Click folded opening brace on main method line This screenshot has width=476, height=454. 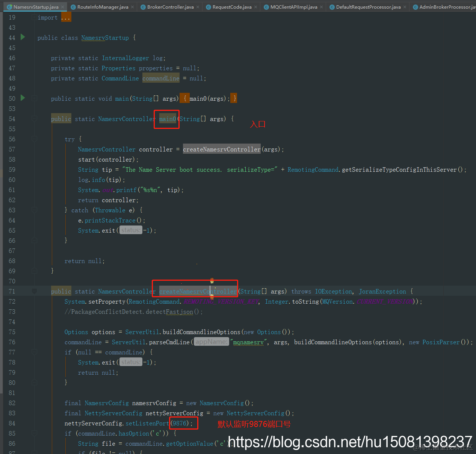pyautogui.click(x=185, y=98)
